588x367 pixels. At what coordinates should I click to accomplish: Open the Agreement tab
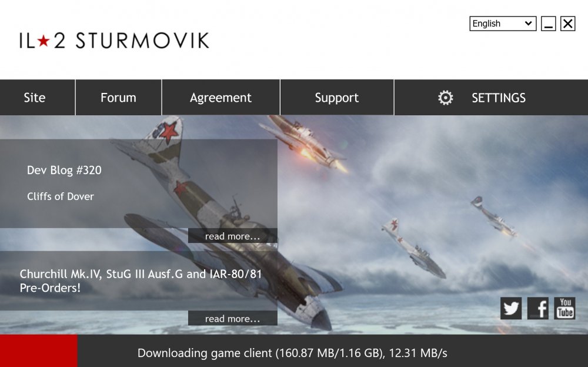pyautogui.click(x=221, y=98)
